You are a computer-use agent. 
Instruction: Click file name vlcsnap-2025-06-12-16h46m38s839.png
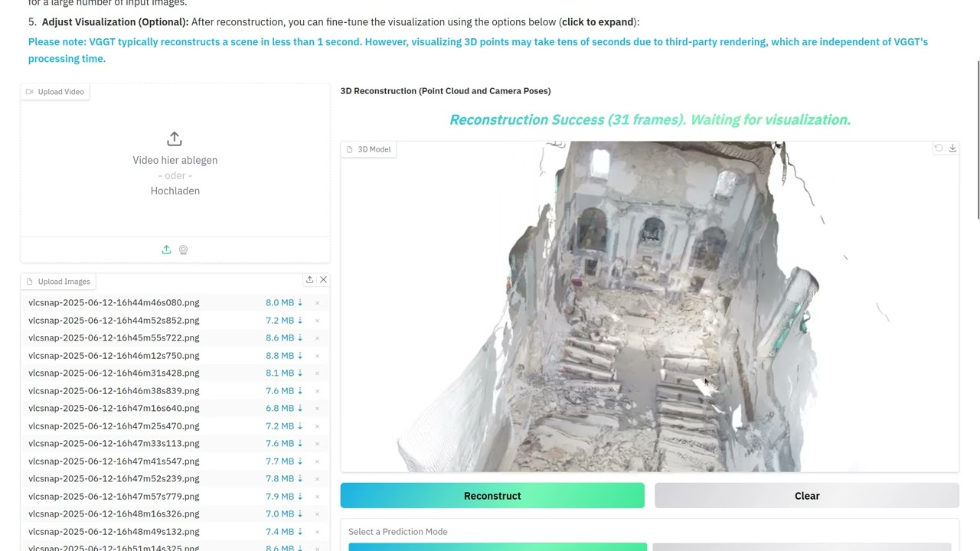click(x=114, y=390)
